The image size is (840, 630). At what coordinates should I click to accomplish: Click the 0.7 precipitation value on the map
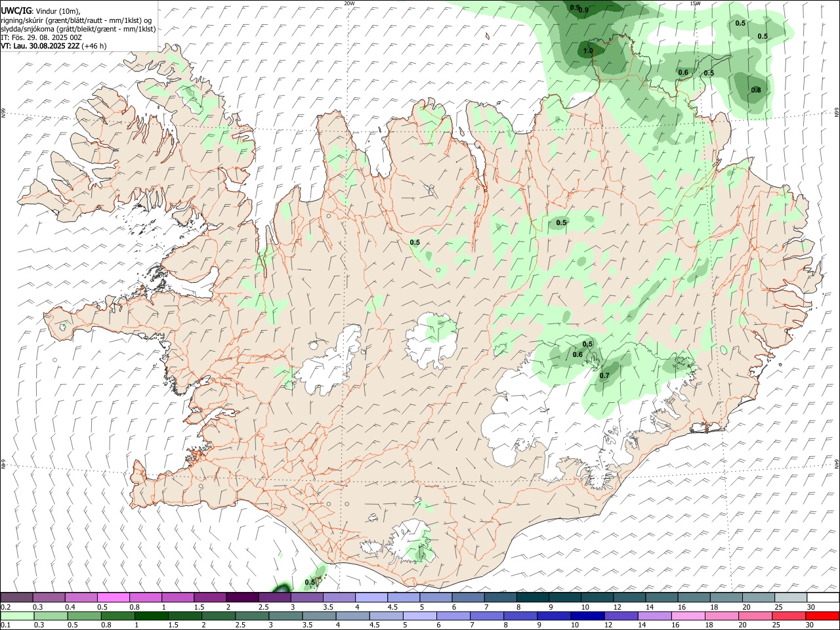604,376
